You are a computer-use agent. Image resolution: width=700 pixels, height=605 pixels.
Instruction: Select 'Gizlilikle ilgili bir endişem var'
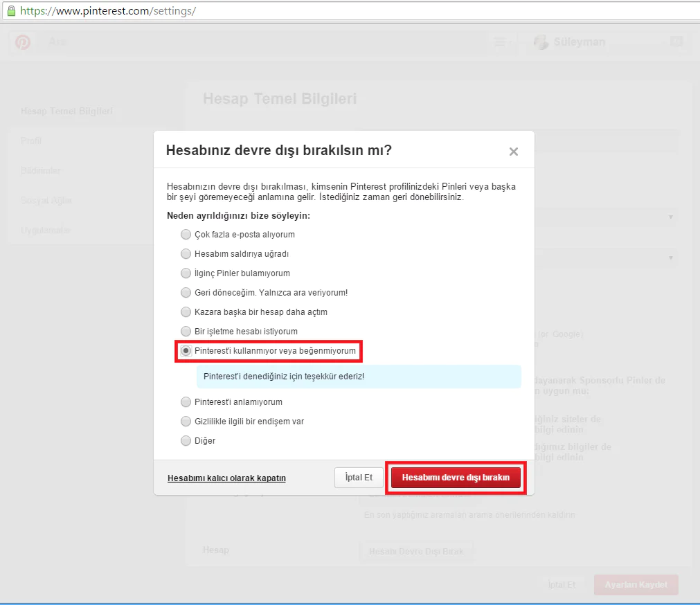click(x=186, y=421)
